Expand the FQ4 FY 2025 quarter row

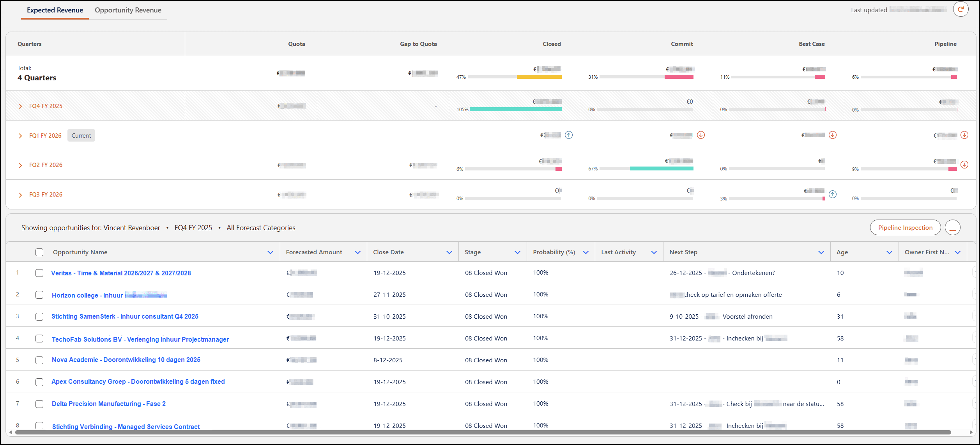21,106
